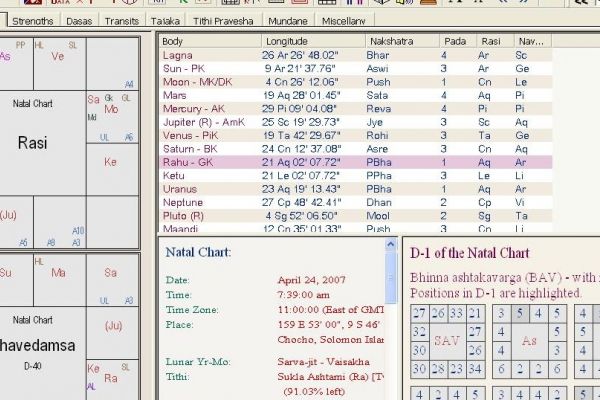Click the Pada column header
Viewport: 600px width, 400px height.
pos(454,41)
